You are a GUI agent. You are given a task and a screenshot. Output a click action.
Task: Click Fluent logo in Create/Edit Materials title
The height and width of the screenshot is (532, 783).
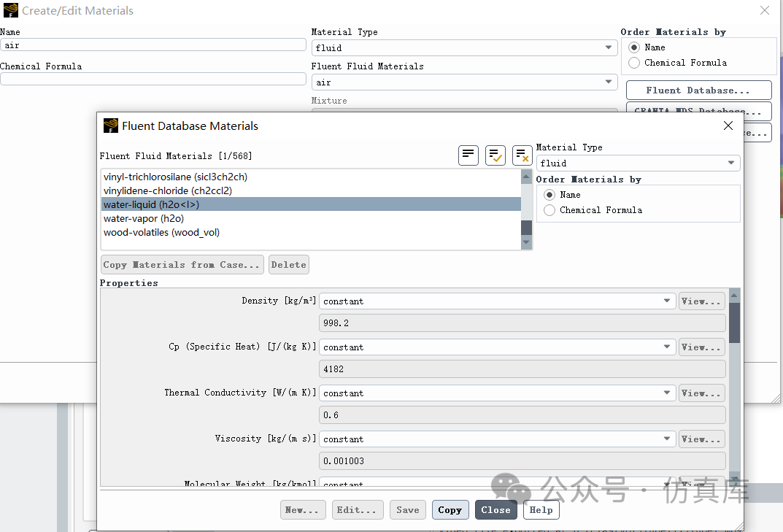click(10, 10)
